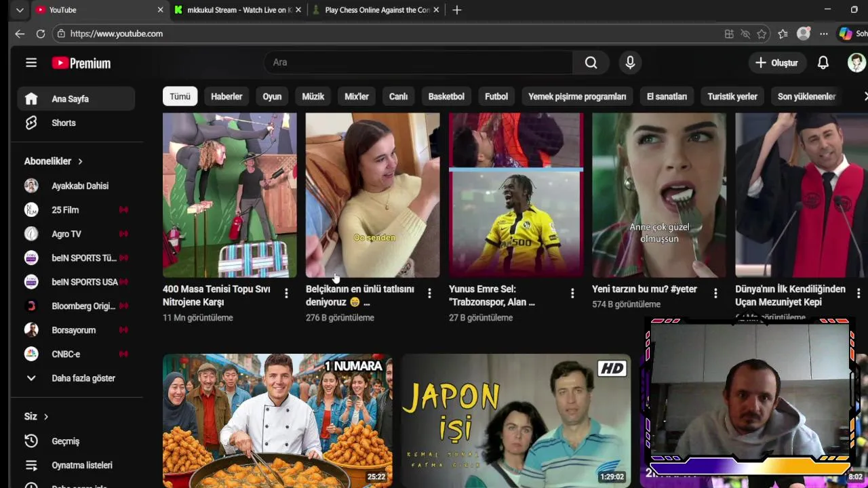Bookmark page with star icon
The width and height of the screenshot is (868, 488).
[762, 34]
